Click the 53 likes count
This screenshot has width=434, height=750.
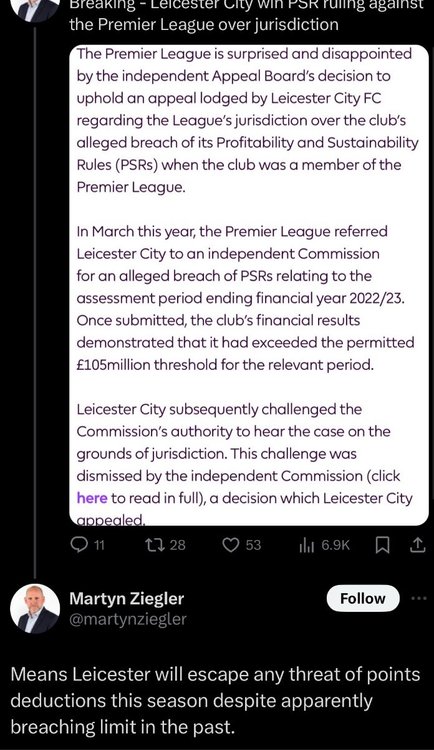pyautogui.click(x=253, y=545)
